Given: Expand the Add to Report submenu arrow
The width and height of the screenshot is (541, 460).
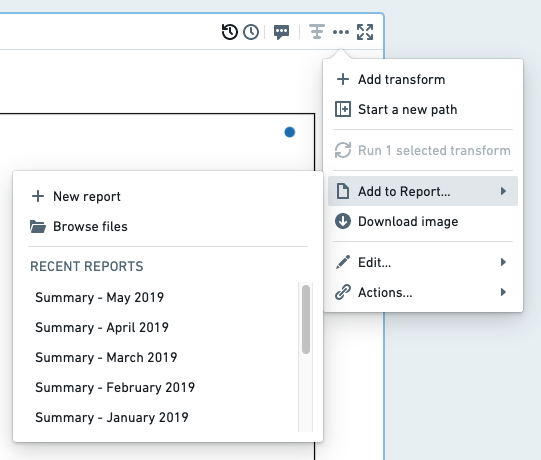Looking at the screenshot, I should (x=503, y=191).
